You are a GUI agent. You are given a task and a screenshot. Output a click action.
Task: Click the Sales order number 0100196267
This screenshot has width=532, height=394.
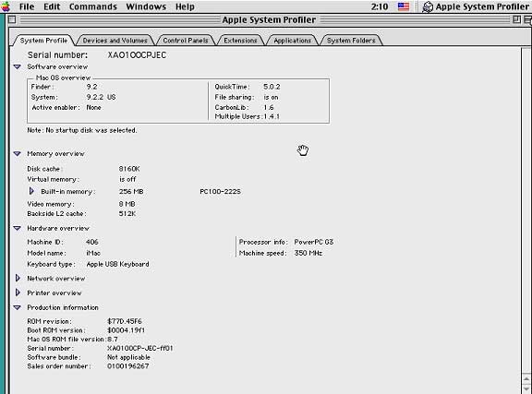(x=127, y=366)
